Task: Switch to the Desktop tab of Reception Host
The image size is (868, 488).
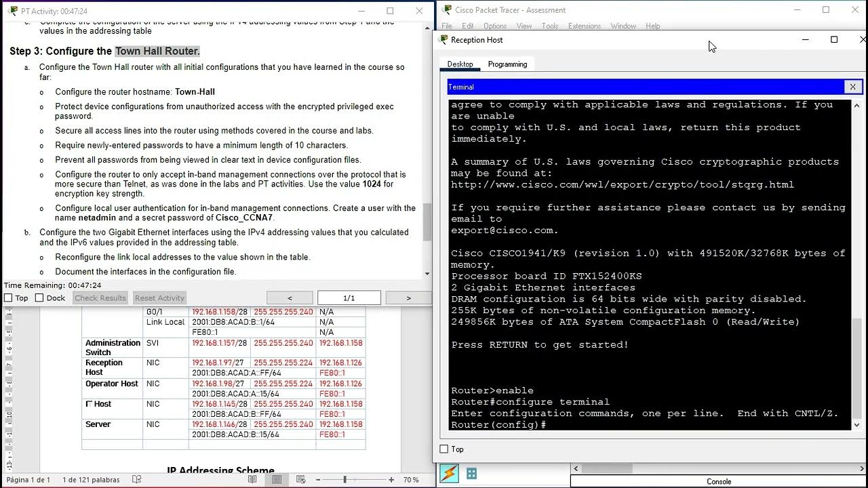Action: coord(460,64)
